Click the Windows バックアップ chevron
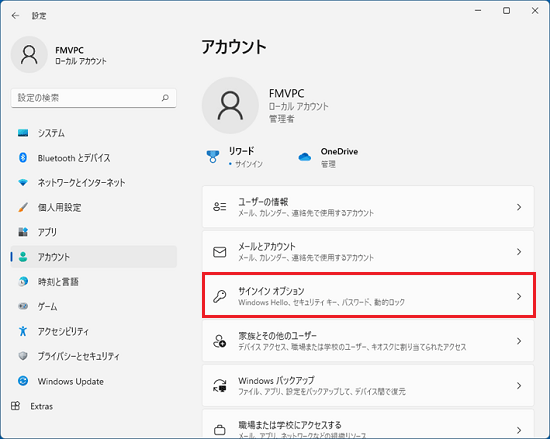 pyautogui.click(x=519, y=386)
